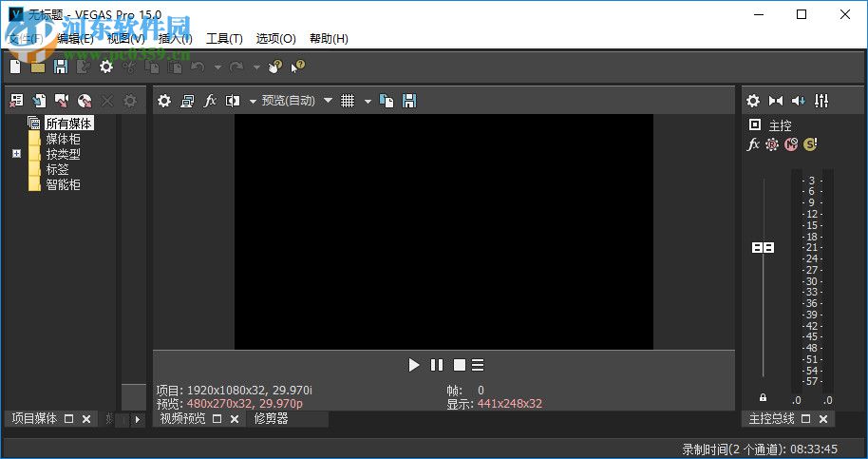Screen dimensions: 868x459
Task: Open the split screen view dropdown arrow
Action: (x=253, y=102)
